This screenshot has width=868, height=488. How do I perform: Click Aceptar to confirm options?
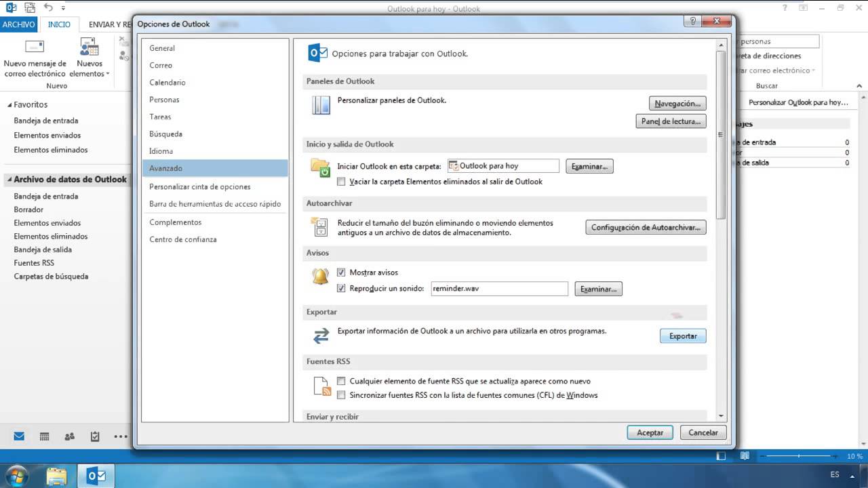coord(650,432)
